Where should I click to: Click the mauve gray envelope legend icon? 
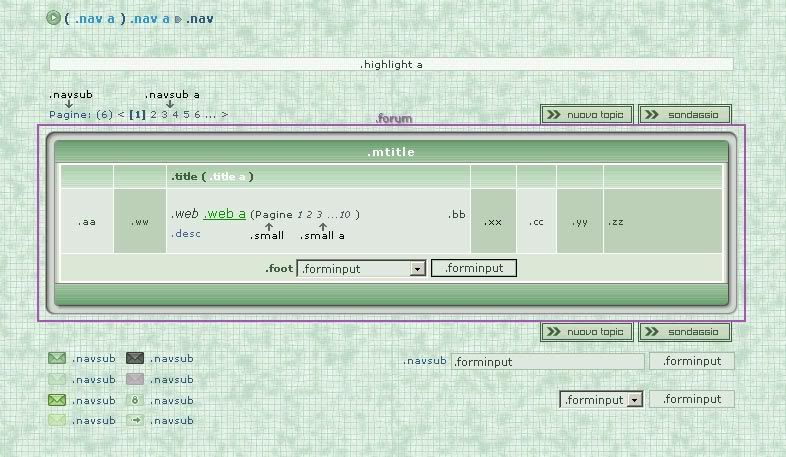click(x=135, y=379)
